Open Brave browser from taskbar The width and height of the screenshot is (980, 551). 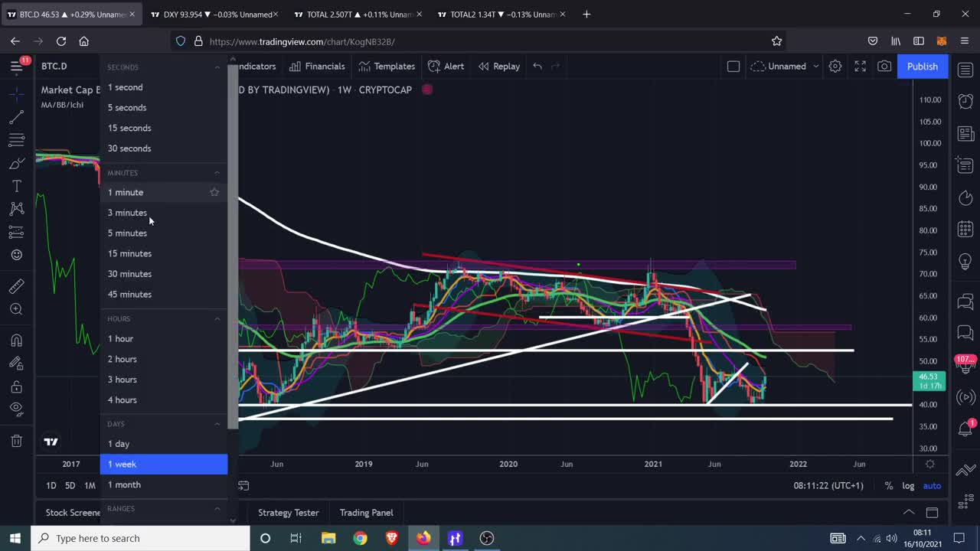coord(392,538)
